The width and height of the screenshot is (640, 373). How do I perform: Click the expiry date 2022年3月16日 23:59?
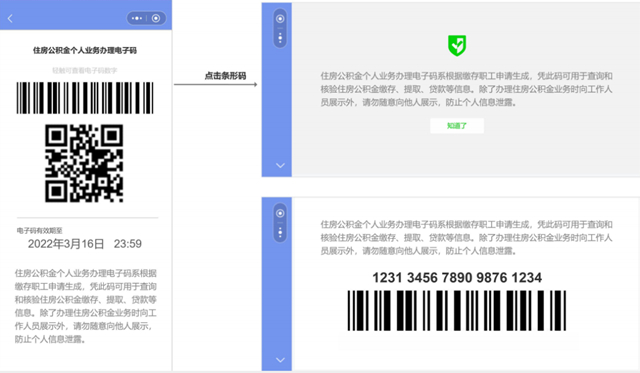pos(85,244)
